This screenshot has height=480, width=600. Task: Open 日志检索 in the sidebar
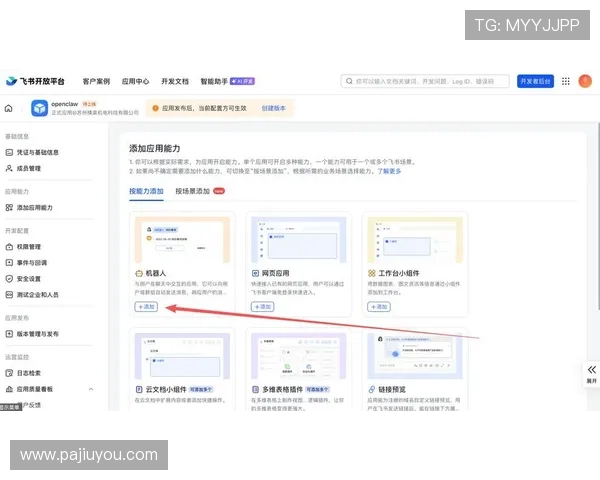pyautogui.click(x=23, y=373)
